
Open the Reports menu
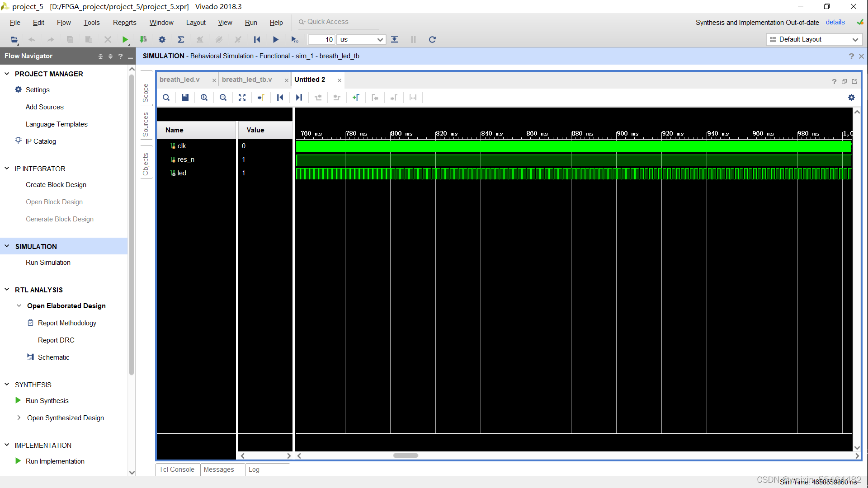pyautogui.click(x=124, y=22)
